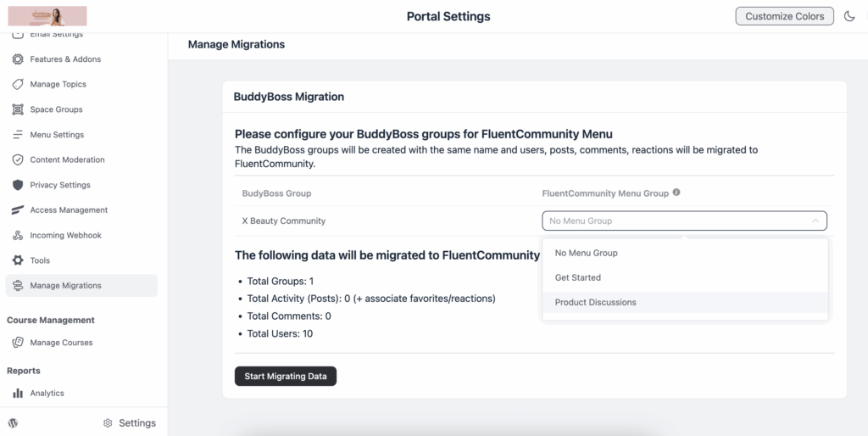Click the Portal Settings page title
The image size is (868, 436).
pyautogui.click(x=448, y=17)
